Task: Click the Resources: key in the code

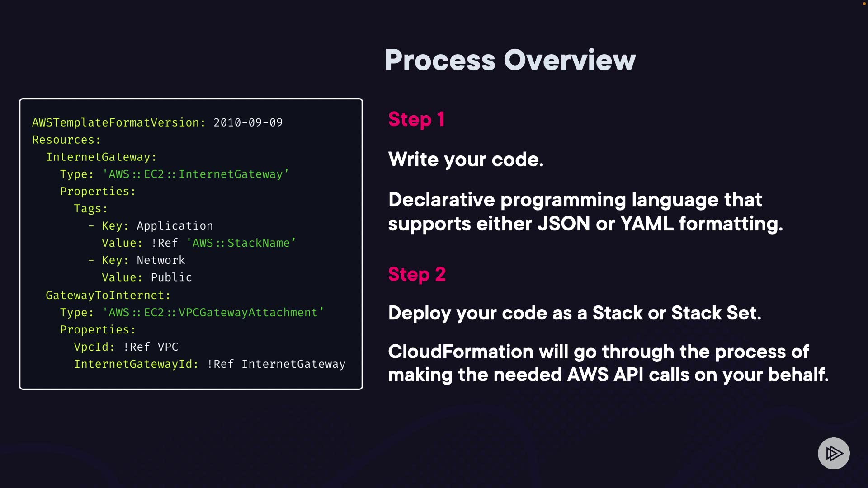Action: click(x=66, y=140)
